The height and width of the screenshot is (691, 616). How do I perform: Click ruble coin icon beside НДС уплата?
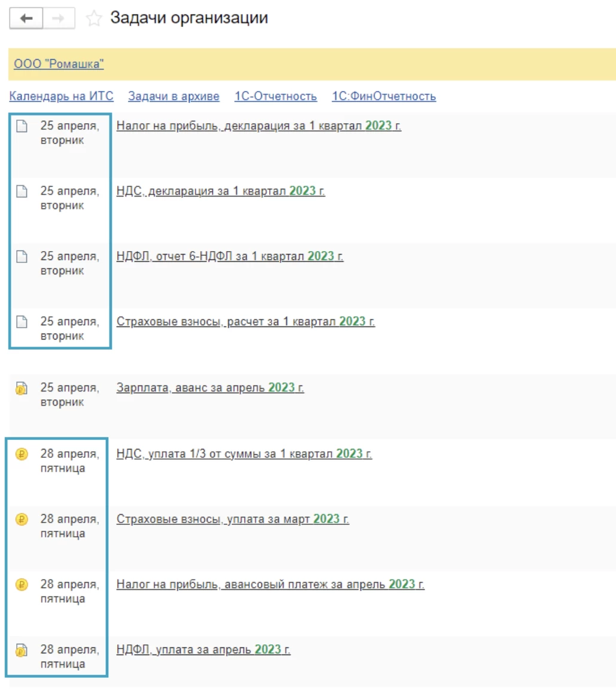pos(21,454)
